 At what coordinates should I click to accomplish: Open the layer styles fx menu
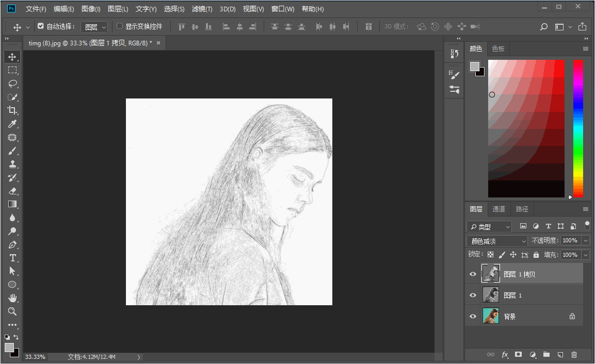click(x=505, y=355)
